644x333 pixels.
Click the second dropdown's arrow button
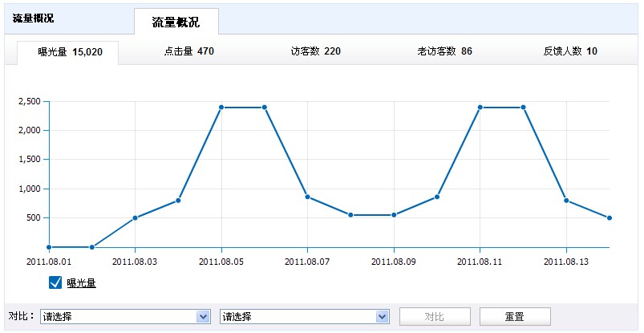point(382,317)
